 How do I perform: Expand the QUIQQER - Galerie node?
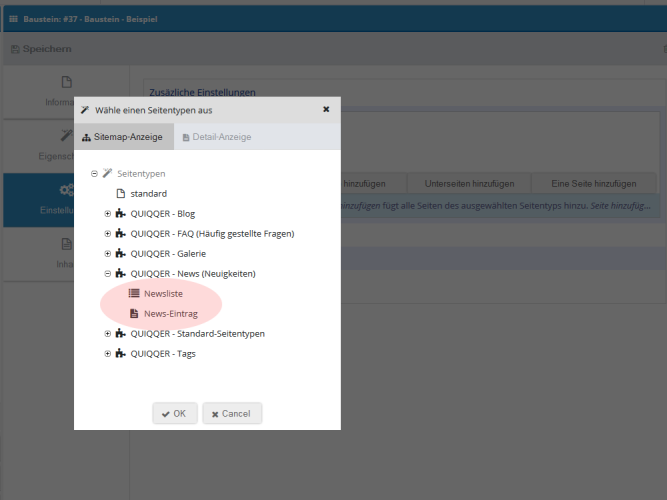tap(108, 254)
